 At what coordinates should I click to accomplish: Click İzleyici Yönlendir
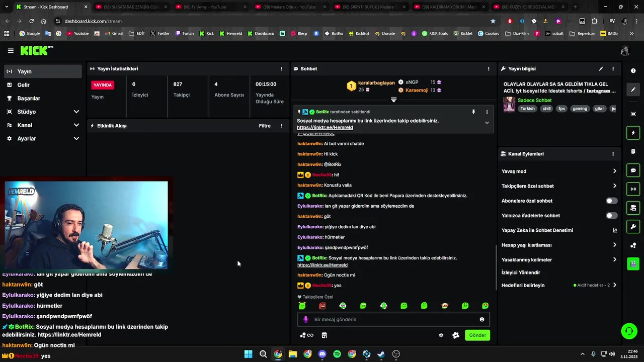coord(521,273)
